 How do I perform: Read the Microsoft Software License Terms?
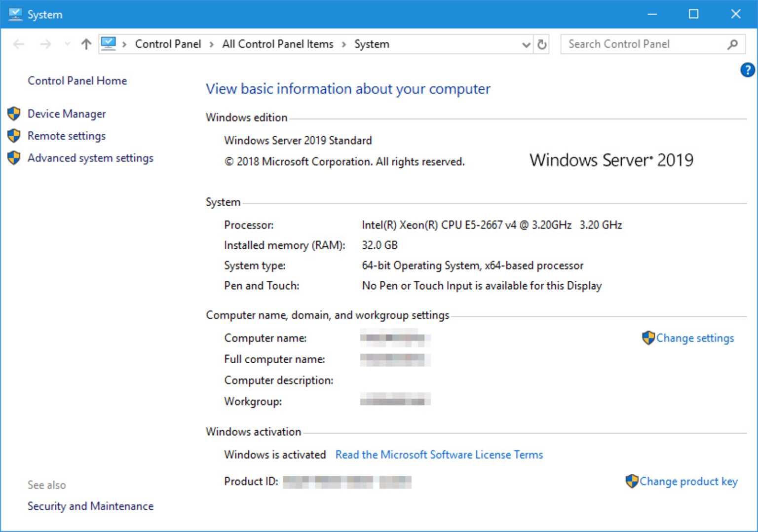click(439, 455)
